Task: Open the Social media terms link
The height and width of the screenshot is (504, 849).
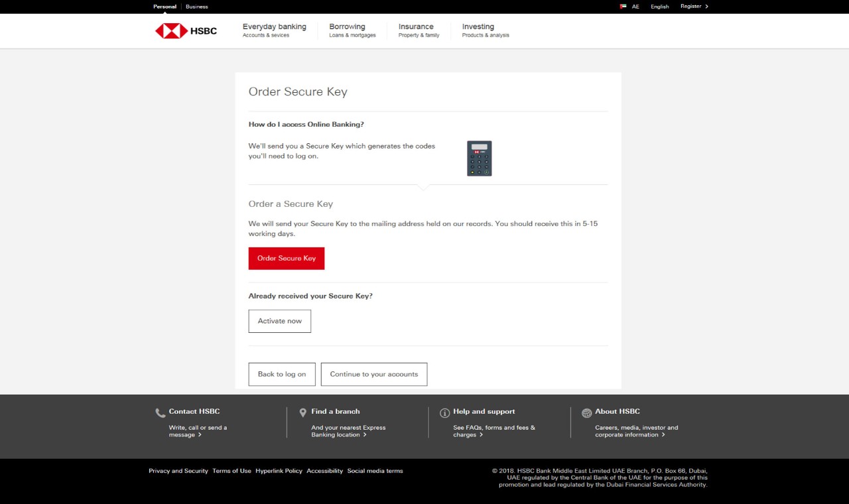Action: 375,471
